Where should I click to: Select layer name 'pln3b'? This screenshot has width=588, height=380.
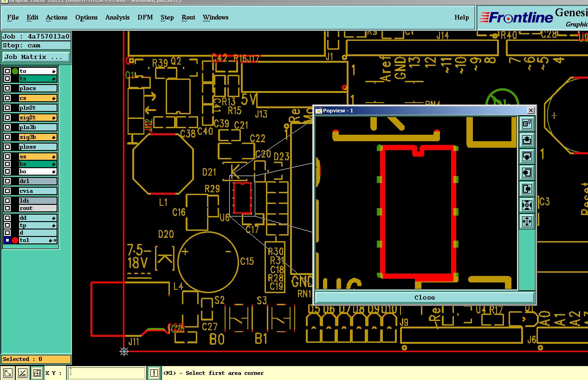pos(38,127)
